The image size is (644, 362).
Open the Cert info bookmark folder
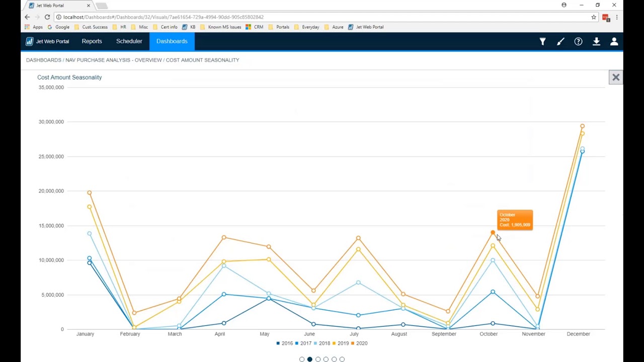click(165, 27)
